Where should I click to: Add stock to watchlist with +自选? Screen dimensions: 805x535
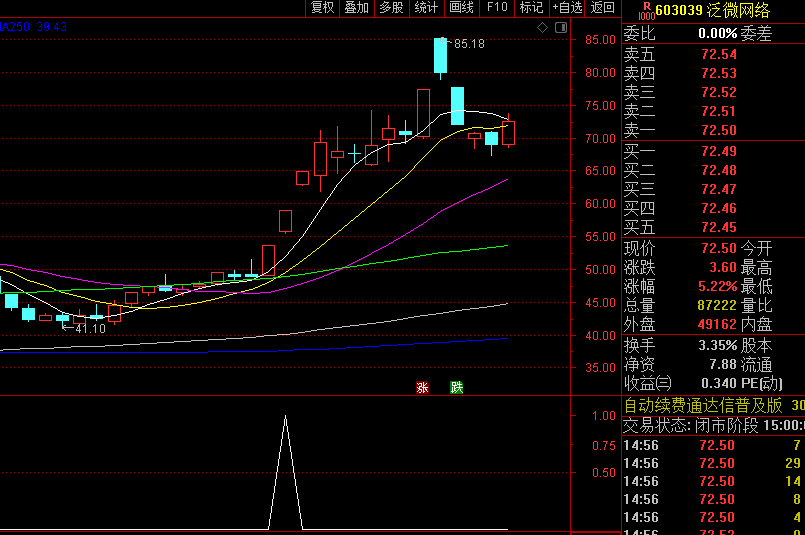pyautogui.click(x=567, y=8)
